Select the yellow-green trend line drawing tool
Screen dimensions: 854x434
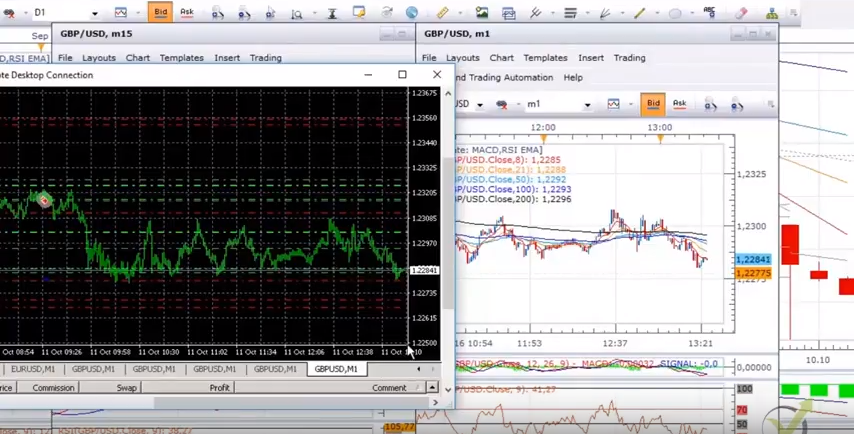[x=639, y=13]
